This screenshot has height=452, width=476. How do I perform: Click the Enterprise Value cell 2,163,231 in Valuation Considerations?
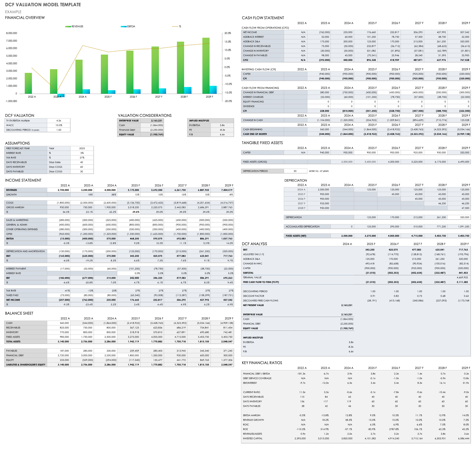[152, 121]
